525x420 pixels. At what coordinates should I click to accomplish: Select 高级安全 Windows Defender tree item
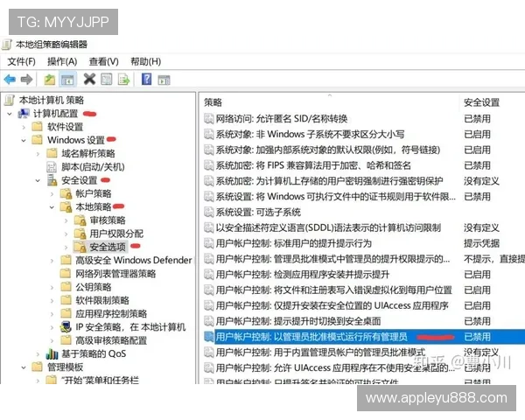pos(134,260)
